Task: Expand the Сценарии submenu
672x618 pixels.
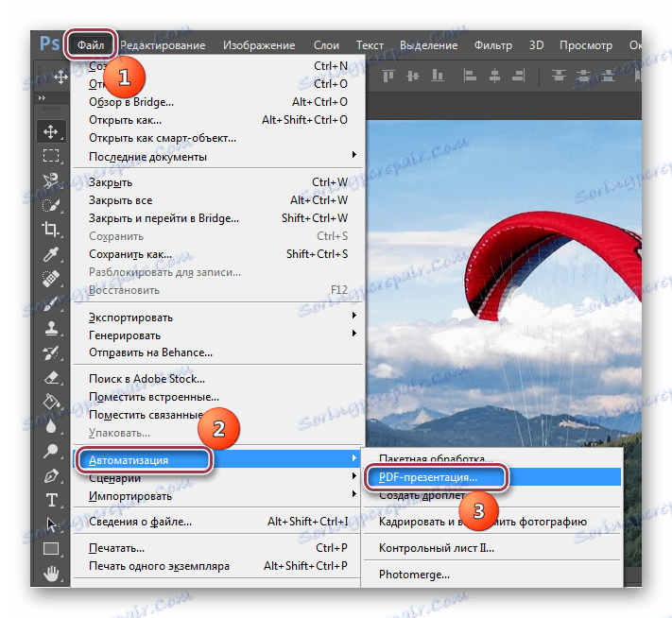Action: point(217,478)
